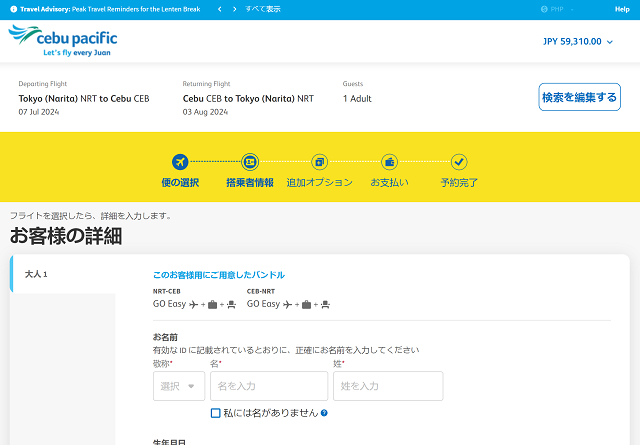Click the seat icon in NRT-CEB bundle

[231, 304]
